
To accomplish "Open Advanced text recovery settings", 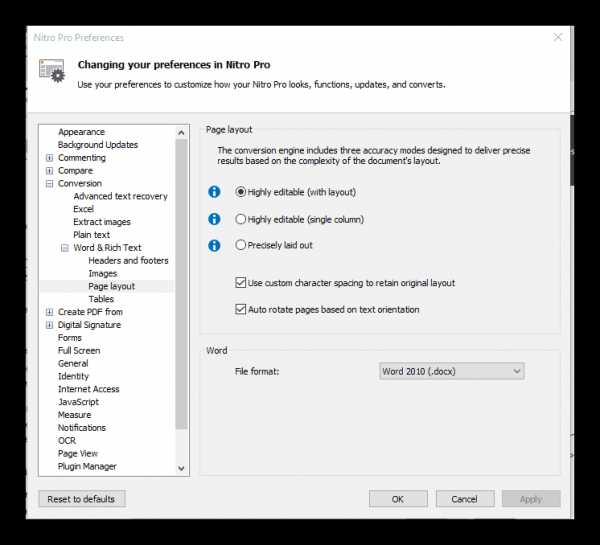I will 121,196.
